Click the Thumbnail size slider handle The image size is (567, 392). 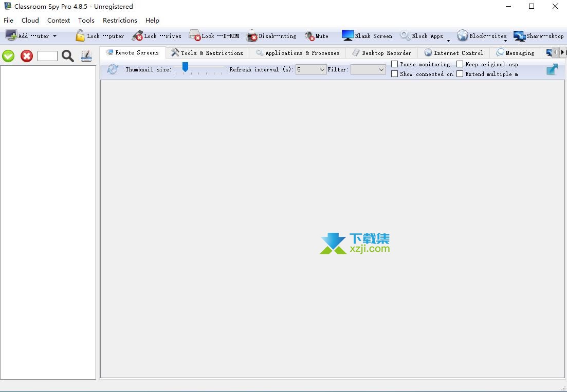185,67
